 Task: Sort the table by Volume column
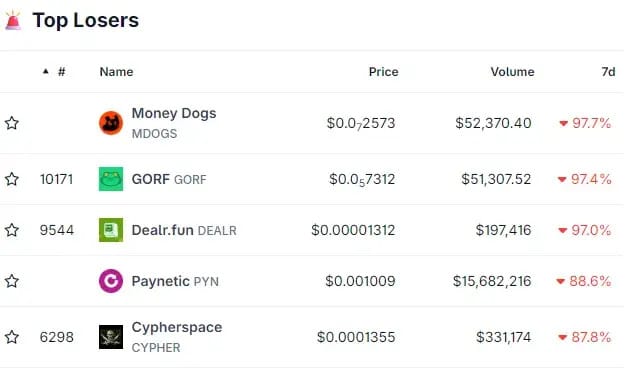(x=513, y=72)
